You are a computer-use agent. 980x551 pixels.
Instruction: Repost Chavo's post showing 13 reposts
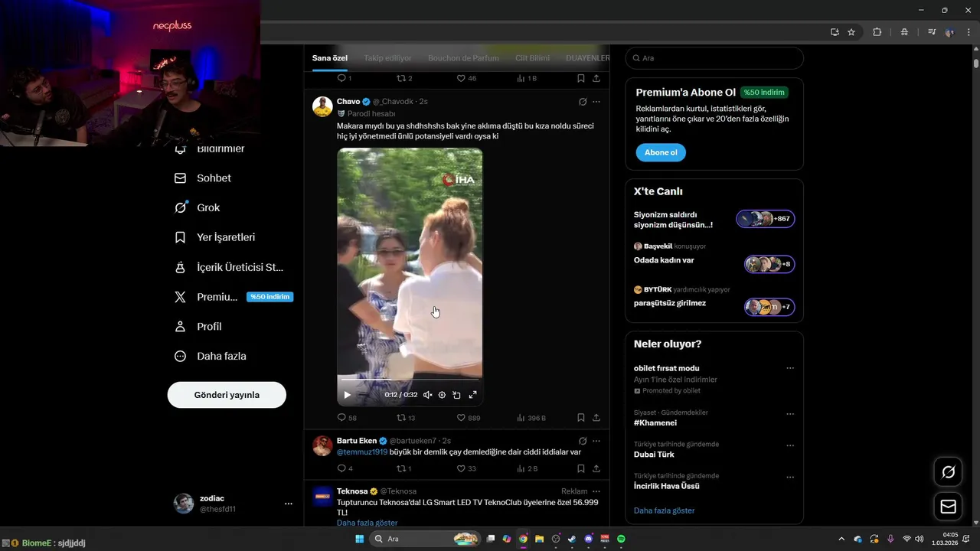pos(406,418)
